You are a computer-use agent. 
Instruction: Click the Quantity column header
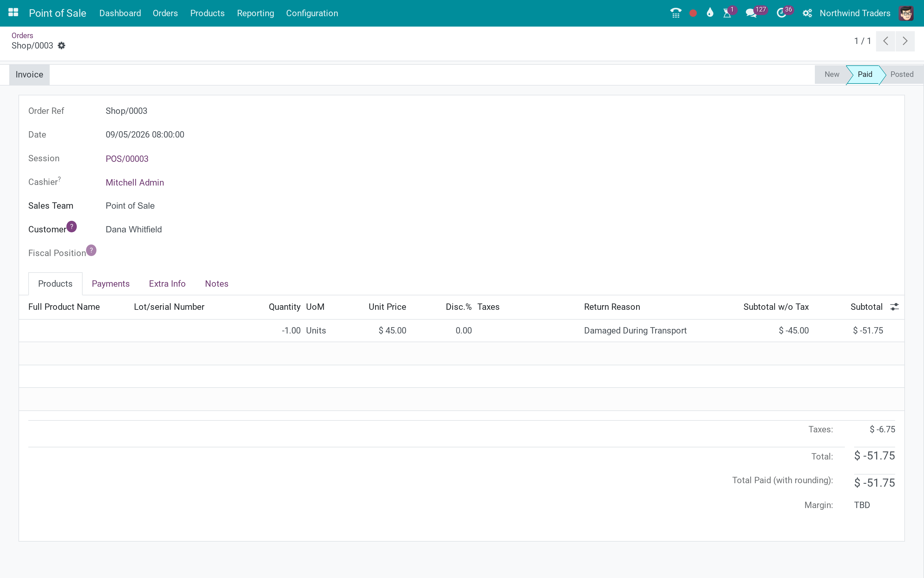click(x=284, y=307)
